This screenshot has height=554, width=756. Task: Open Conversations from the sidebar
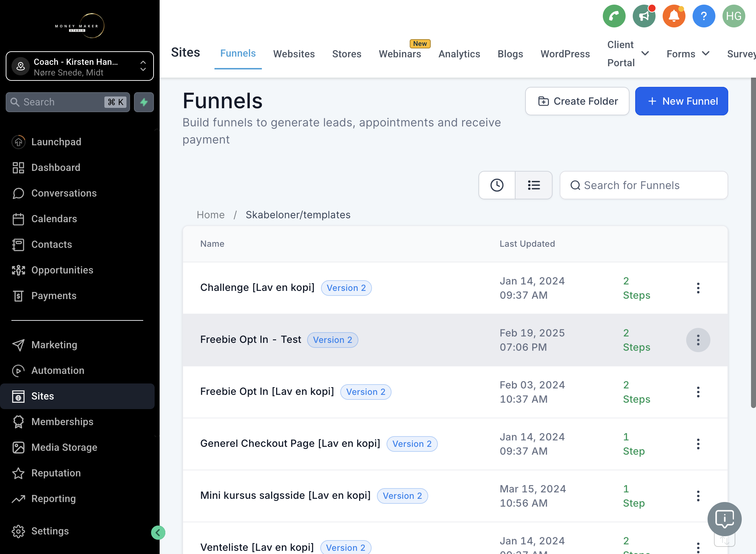[x=77, y=193]
